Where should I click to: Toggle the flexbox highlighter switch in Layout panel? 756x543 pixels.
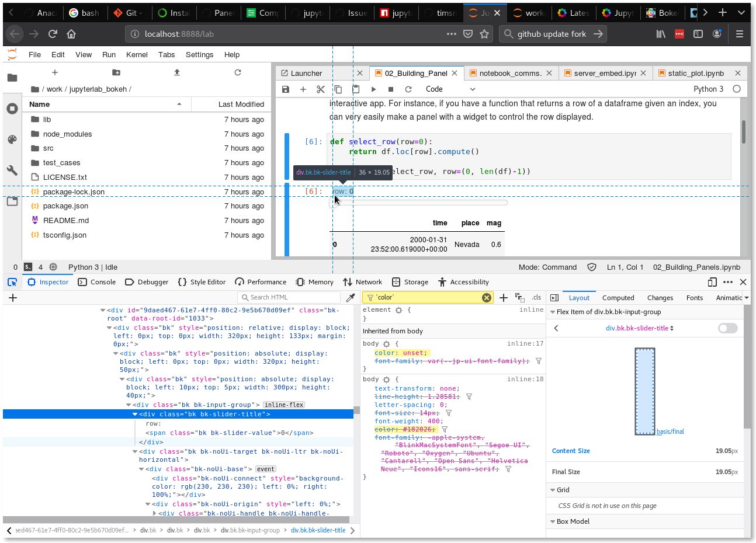[x=727, y=328]
